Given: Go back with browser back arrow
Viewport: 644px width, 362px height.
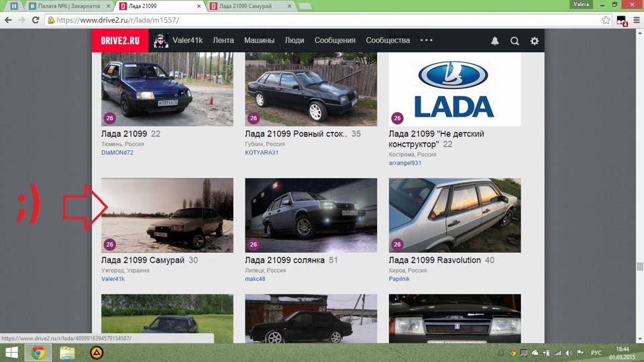Looking at the screenshot, I should [8, 19].
